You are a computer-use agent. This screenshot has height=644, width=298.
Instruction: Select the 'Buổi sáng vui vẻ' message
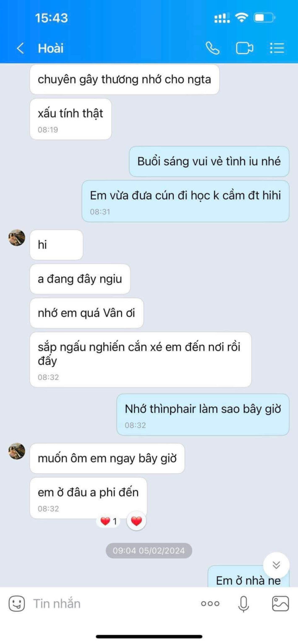click(x=209, y=161)
